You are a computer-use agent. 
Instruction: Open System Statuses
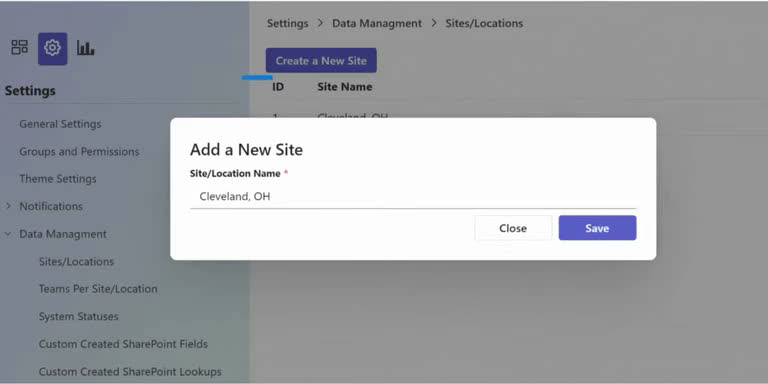[78, 316]
